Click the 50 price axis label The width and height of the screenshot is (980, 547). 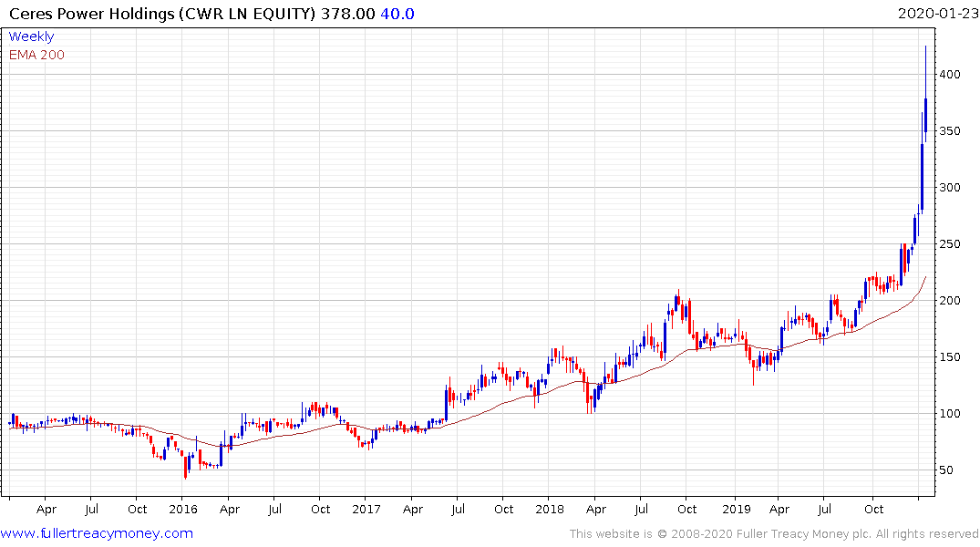coord(947,470)
